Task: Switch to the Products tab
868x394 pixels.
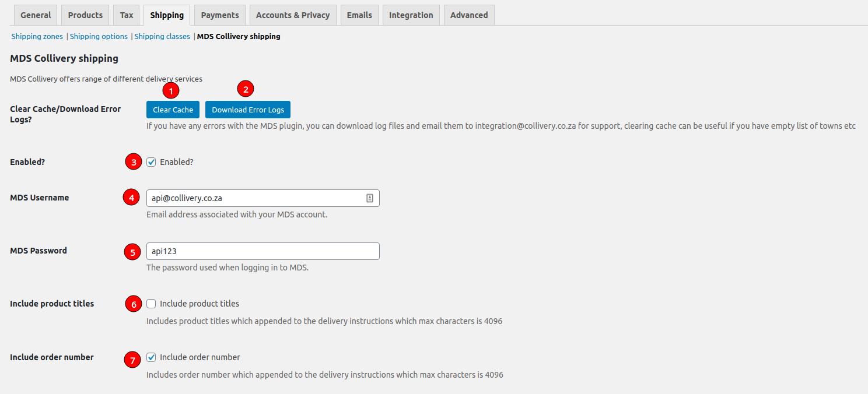Action: click(85, 15)
